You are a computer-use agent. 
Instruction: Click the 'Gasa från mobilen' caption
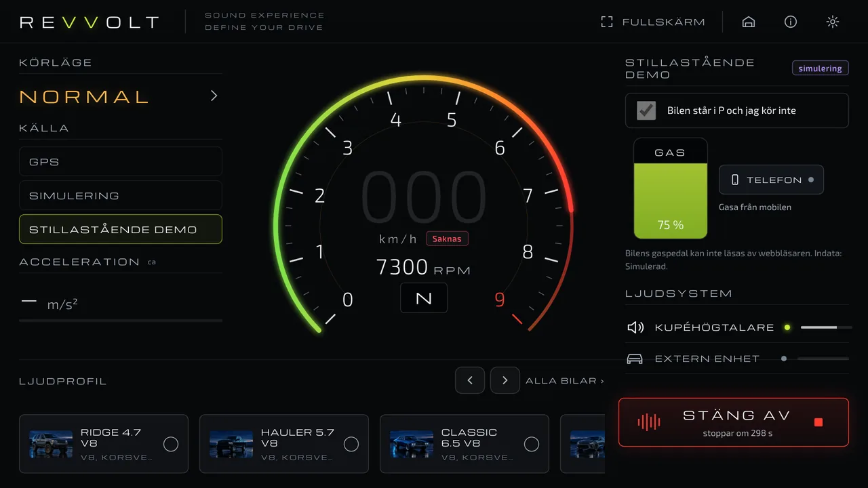click(x=755, y=207)
